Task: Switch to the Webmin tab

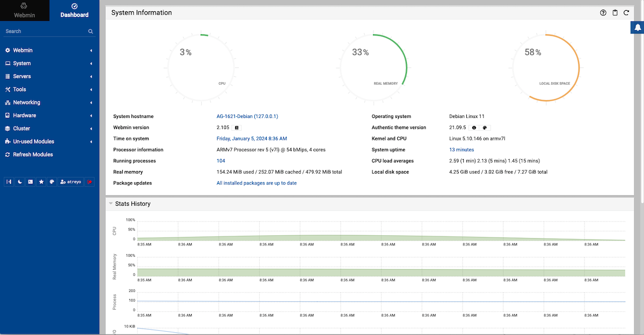Action: [x=25, y=11]
